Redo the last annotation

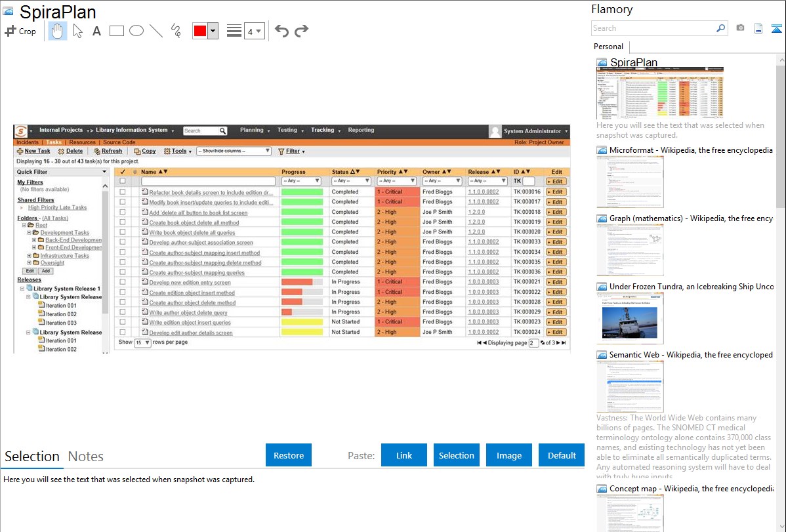(x=301, y=31)
